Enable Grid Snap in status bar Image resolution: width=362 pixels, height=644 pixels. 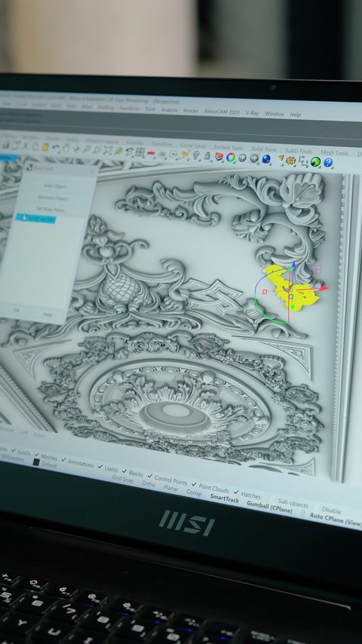pyautogui.click(x=123, y=480)
